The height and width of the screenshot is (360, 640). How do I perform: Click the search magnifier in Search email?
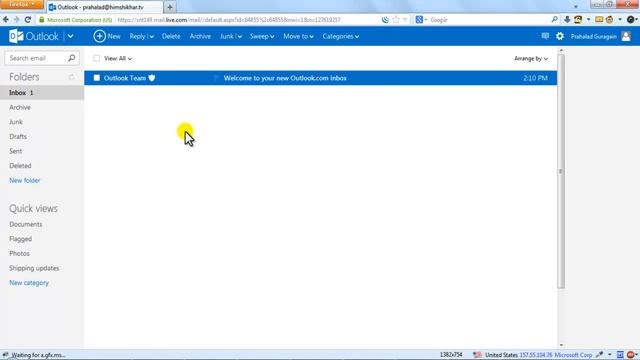click(x=72, y=58)
